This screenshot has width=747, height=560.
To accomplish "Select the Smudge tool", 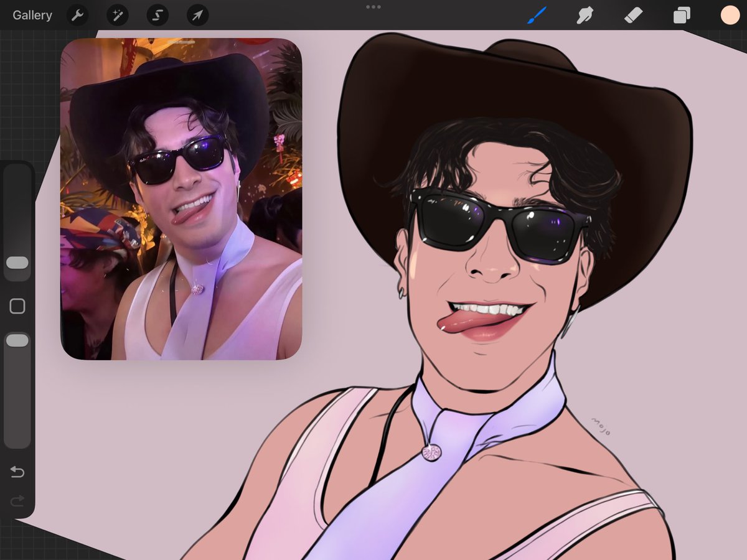I will click(x=585, y=15).
